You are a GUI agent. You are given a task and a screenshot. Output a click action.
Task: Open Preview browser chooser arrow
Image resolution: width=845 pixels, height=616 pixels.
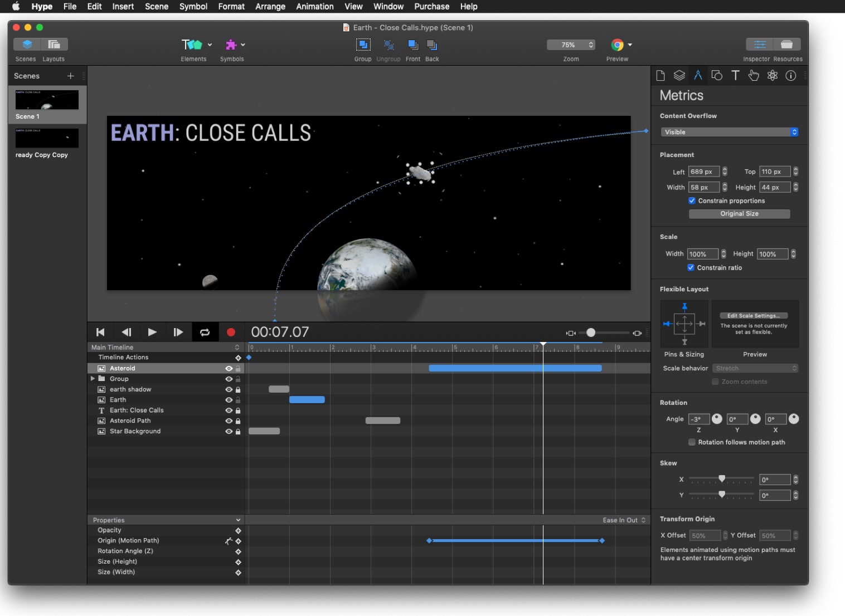point(630,45)
